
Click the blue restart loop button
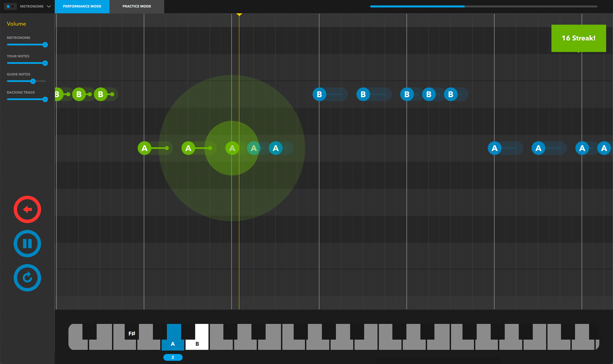(27, 277)
